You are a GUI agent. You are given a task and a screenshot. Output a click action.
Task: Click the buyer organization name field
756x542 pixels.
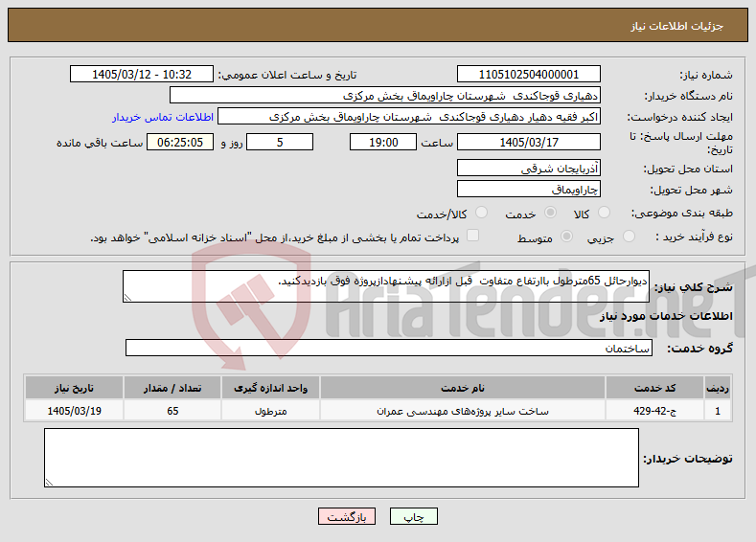click(x=385, y=96)
